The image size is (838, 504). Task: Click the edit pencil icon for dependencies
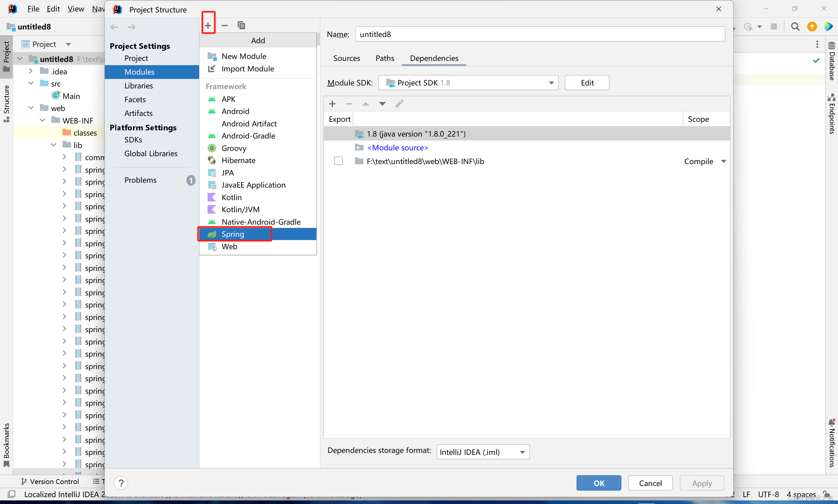click(399, 103)
